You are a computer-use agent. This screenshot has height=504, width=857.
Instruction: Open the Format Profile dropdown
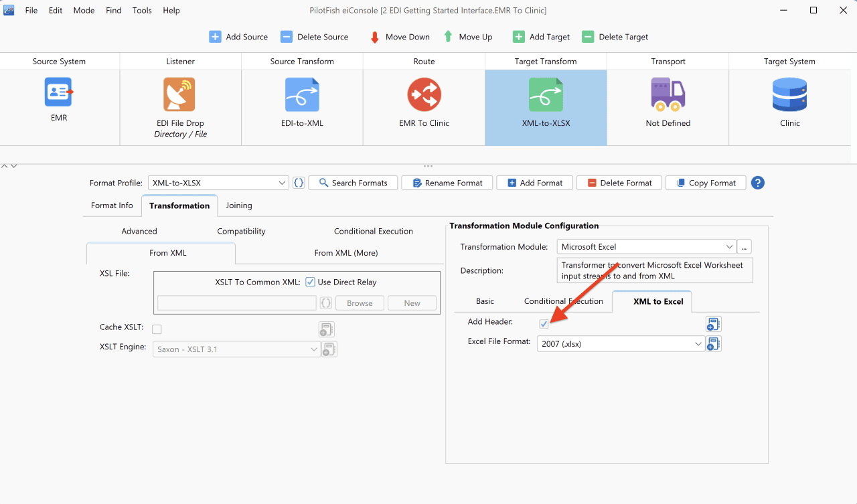[x=218, y=183]
